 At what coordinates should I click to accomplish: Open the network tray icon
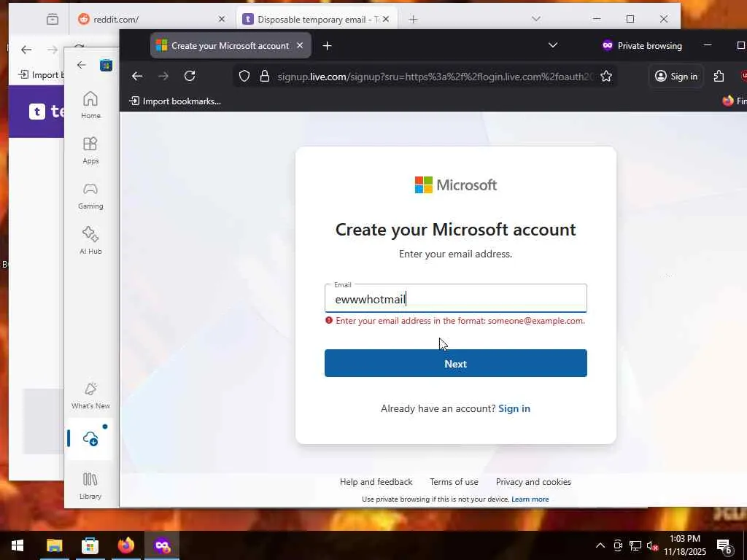click(635, 545)
